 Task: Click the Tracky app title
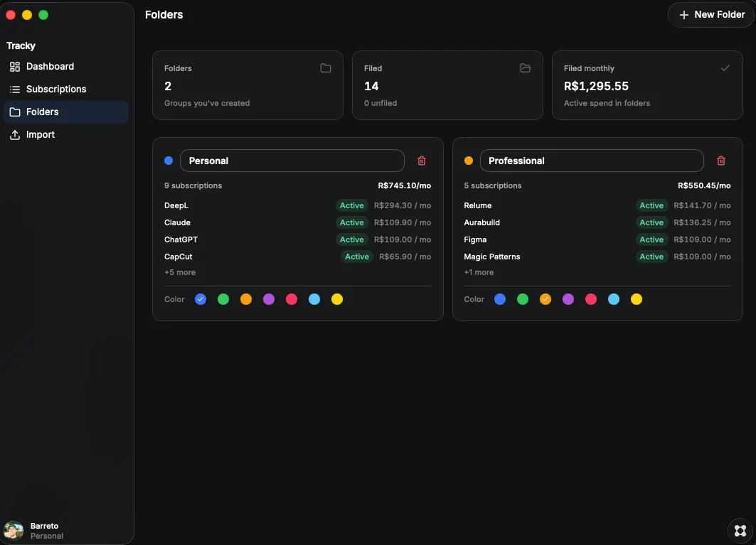(x=21, y=45)
